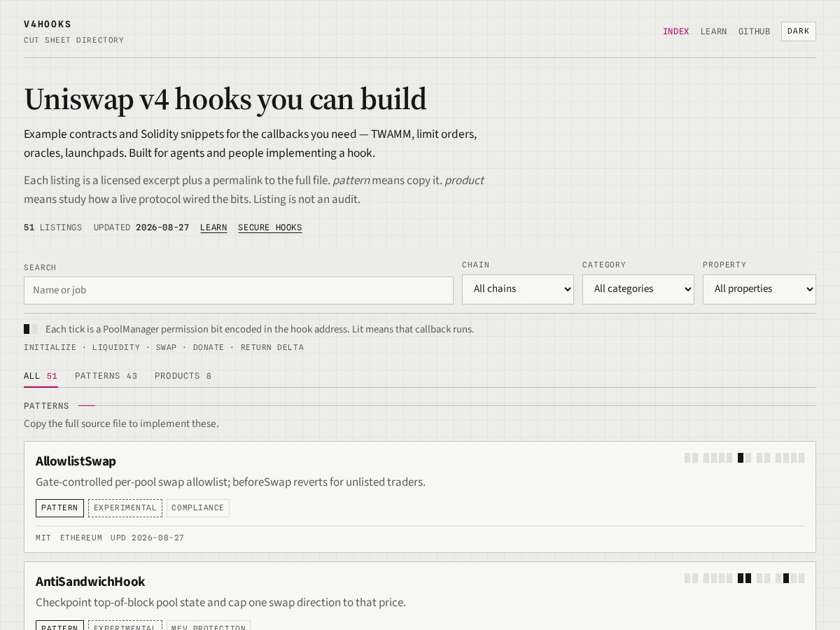Open the All chains dropdown

click(518, 289)
